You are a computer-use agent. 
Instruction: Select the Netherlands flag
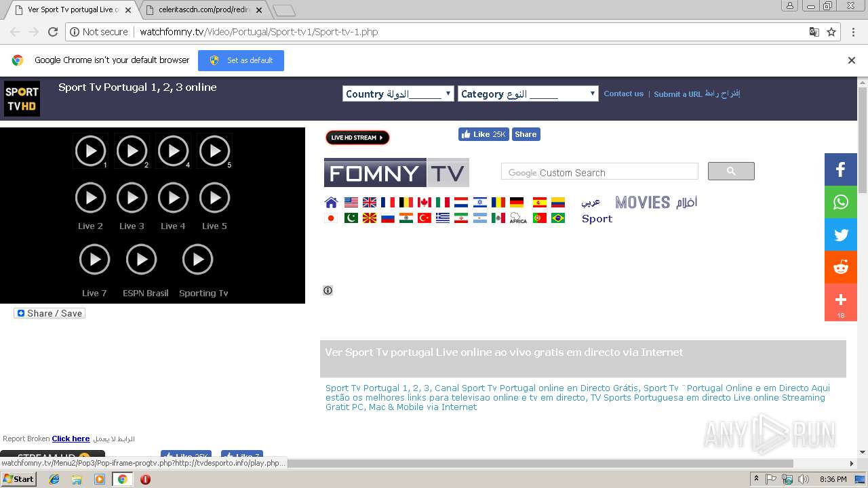pos(461,202)
